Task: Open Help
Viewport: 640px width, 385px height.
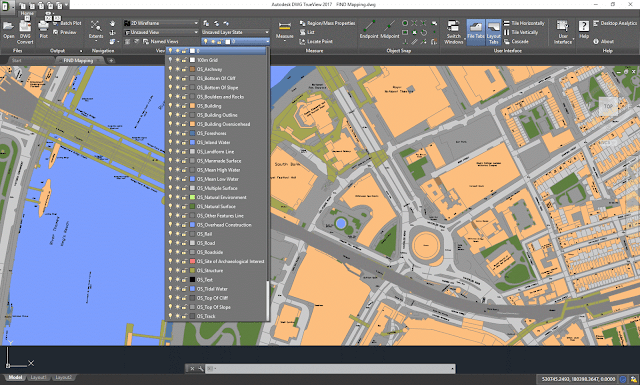Action: (x=584, y=29)
